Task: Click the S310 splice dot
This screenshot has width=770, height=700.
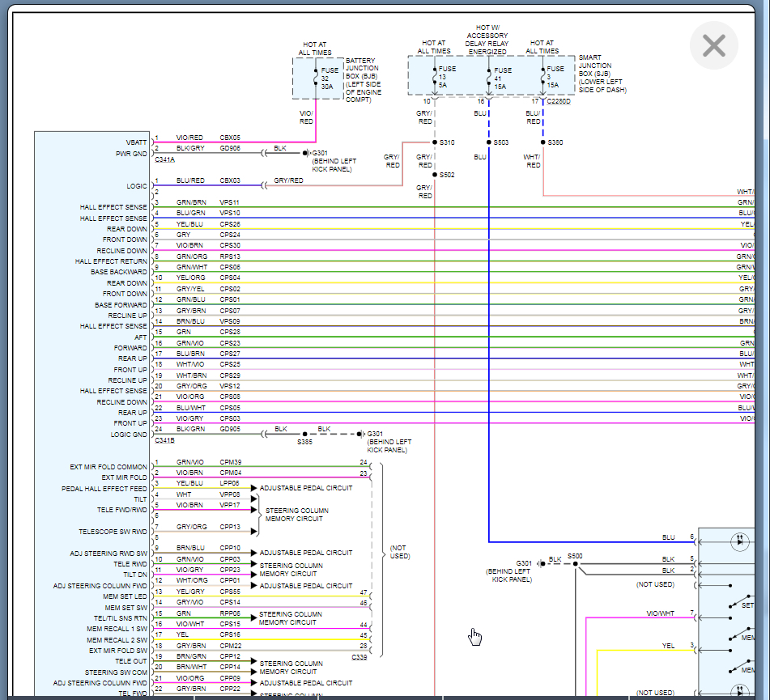Action: click(x=435, y=142)
